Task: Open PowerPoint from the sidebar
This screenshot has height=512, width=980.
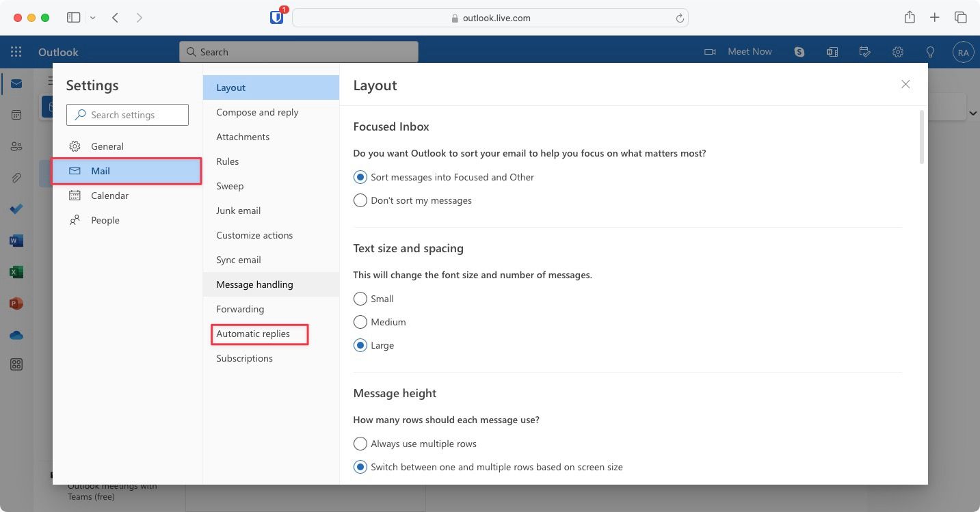Action: click(x=16, y=303)
